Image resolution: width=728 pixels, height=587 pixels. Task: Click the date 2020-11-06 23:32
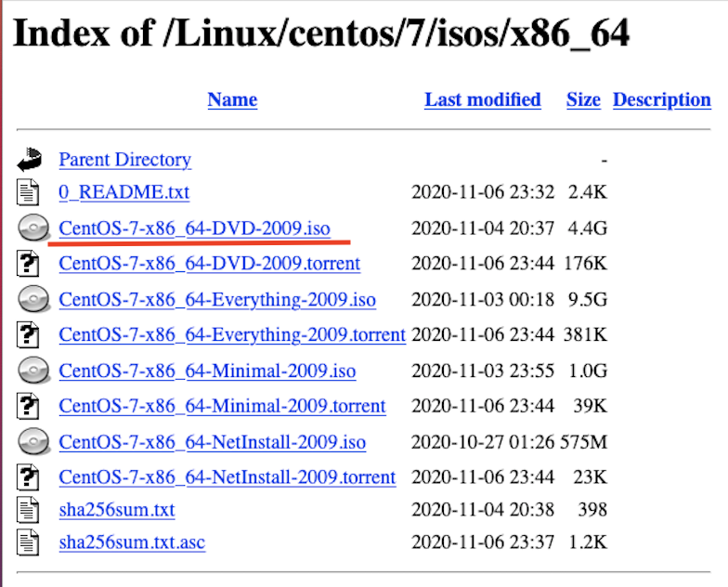pyautogui.click(x=483, y=192)
